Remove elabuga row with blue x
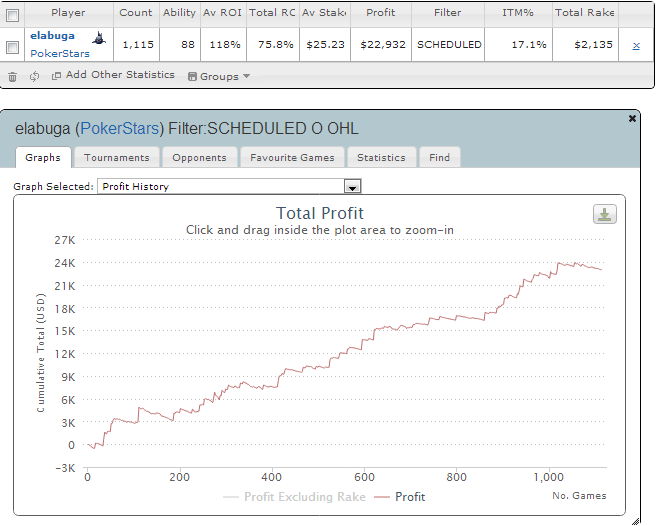This screenshot has width=662, height=526. pos(636,46)
